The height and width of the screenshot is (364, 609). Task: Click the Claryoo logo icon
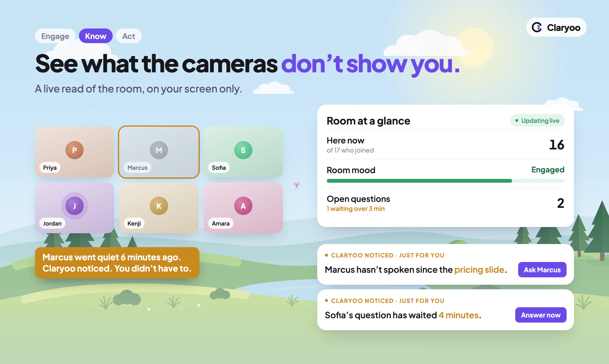coord(537,28)
